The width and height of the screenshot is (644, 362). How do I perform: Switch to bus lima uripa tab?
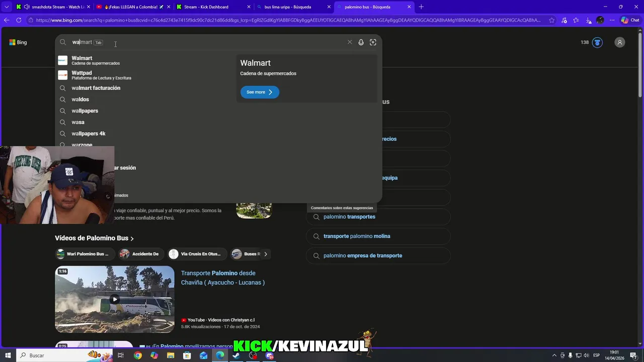coord(293,7)
